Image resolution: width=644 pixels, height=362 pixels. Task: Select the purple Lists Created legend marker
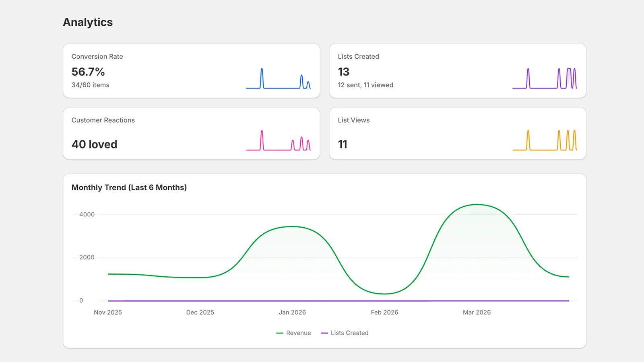point(324,333)
